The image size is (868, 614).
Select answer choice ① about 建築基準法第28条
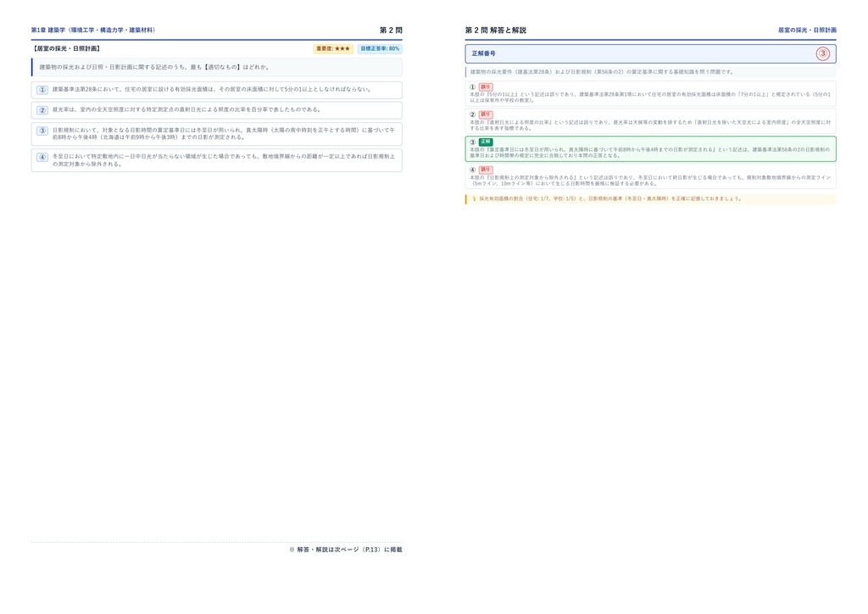(216, 90)
